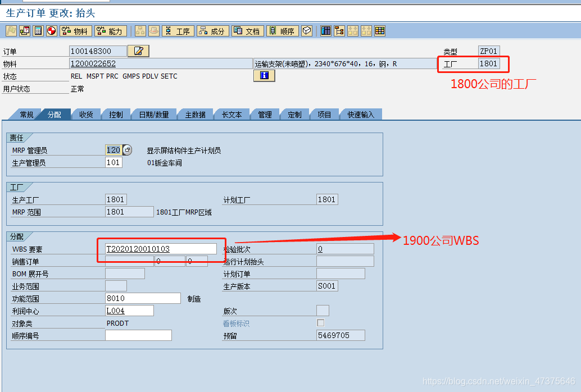The width and height of the screenshot is (581, 392).
Task: Click the 生产版本 field S001
Action: coord(327,286)
